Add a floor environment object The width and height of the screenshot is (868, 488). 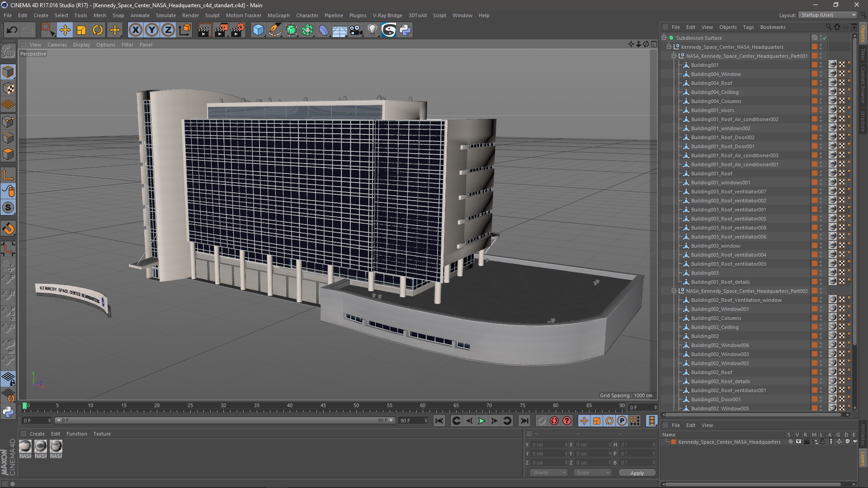pyautogui.click(x=340, y=30)
